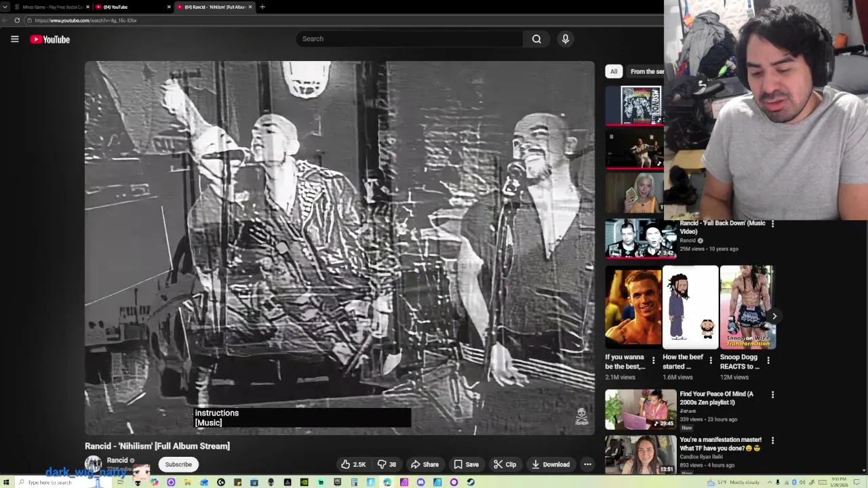Screen dimensions: 868x488
Task: Expand the tab search dropdown arrow
Action: pos(5,7)
